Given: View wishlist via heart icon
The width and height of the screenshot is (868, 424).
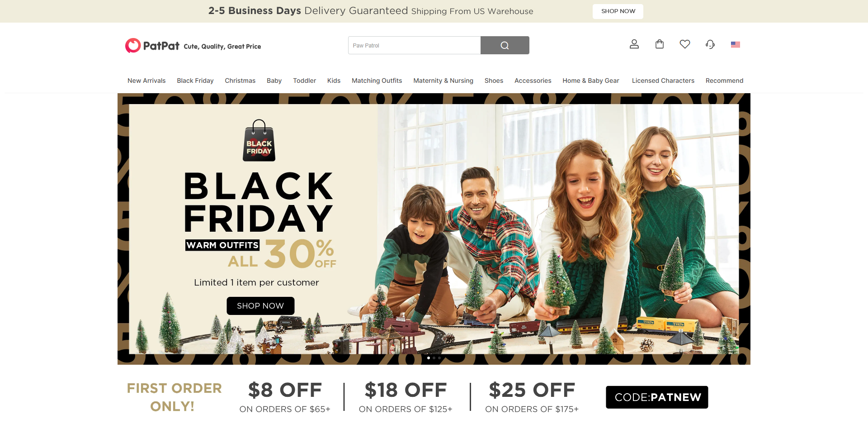Looking at the screenshot, I should 685,44.
